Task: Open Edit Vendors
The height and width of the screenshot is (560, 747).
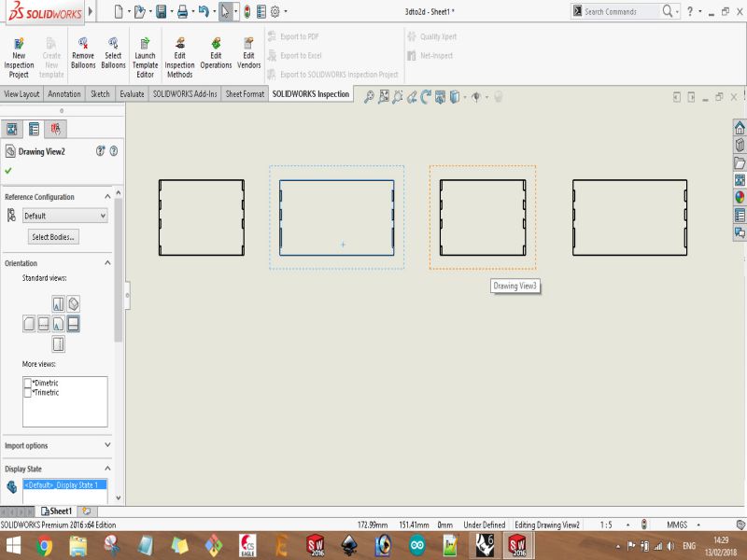Action: [x=248, y=53]
